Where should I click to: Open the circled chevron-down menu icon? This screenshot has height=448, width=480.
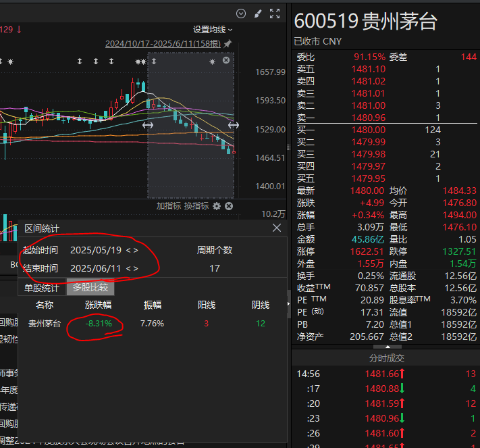point(241,14)
